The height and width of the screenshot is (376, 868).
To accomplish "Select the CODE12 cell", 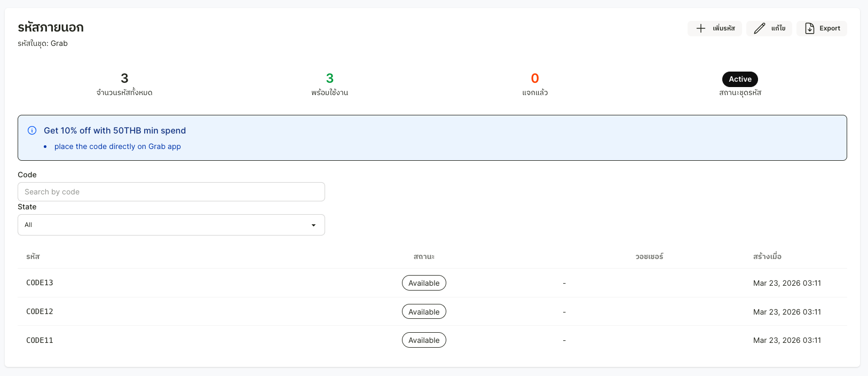I will 40,311.
